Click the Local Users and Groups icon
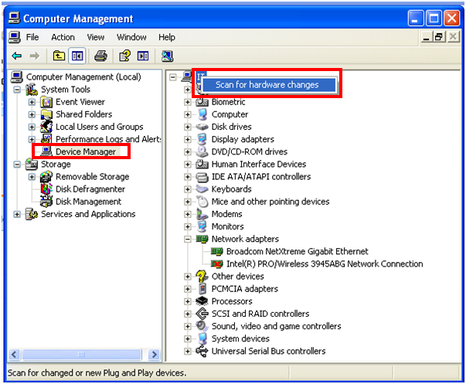 (x=46, y=127)
